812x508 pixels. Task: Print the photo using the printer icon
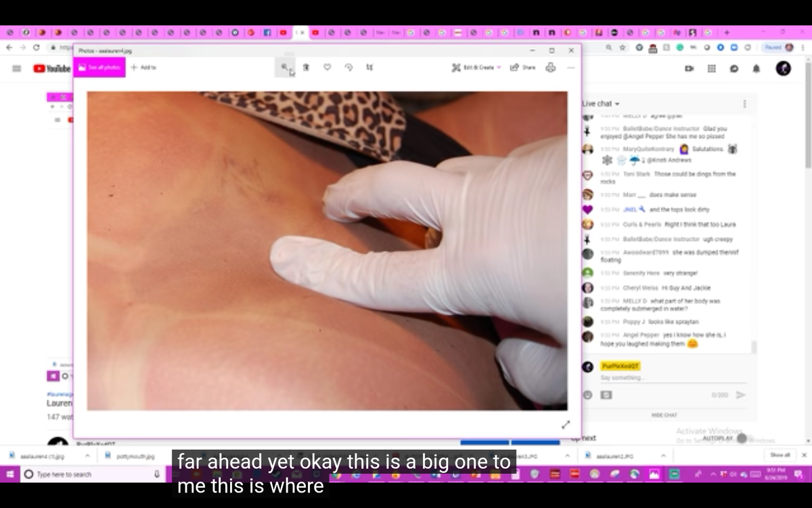(x=550, y=67)
